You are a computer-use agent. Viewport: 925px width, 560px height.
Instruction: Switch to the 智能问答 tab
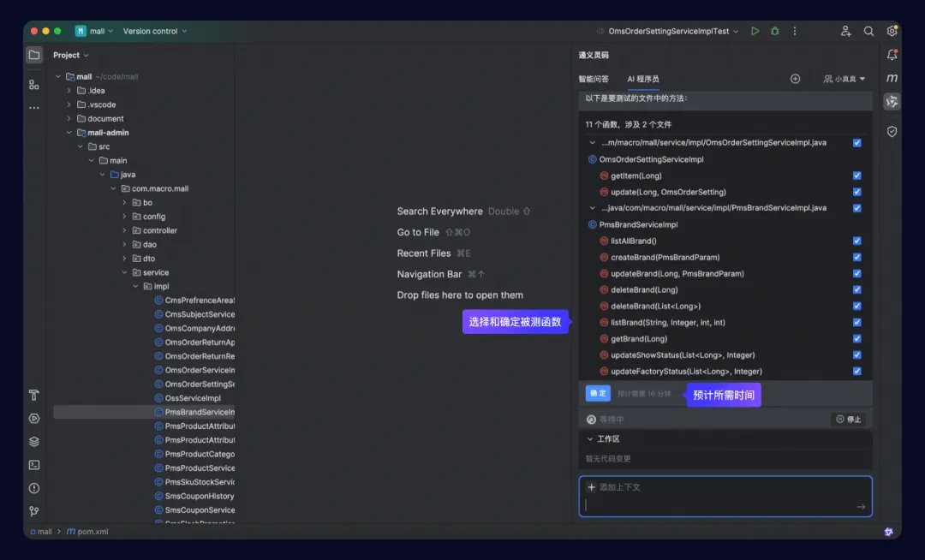pos(594,79)
